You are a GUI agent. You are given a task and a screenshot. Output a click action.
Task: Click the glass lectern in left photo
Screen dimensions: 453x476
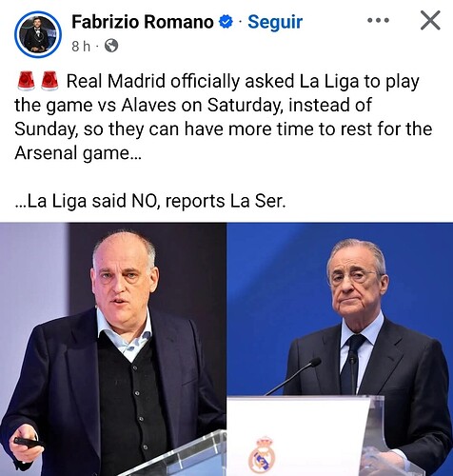[x=178, y=455]
